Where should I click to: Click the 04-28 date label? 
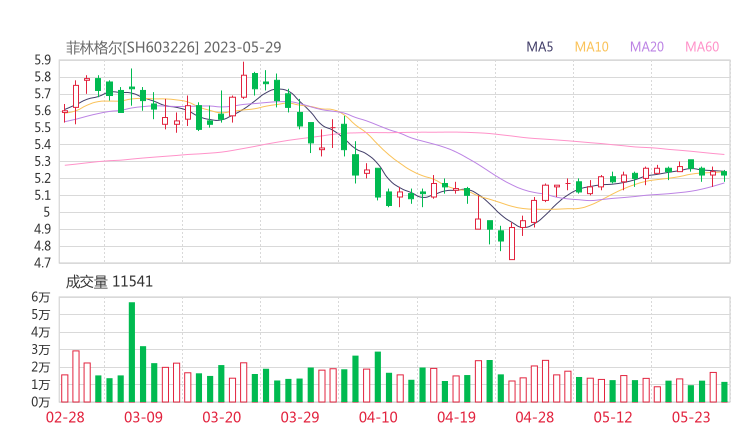[535, 417]
